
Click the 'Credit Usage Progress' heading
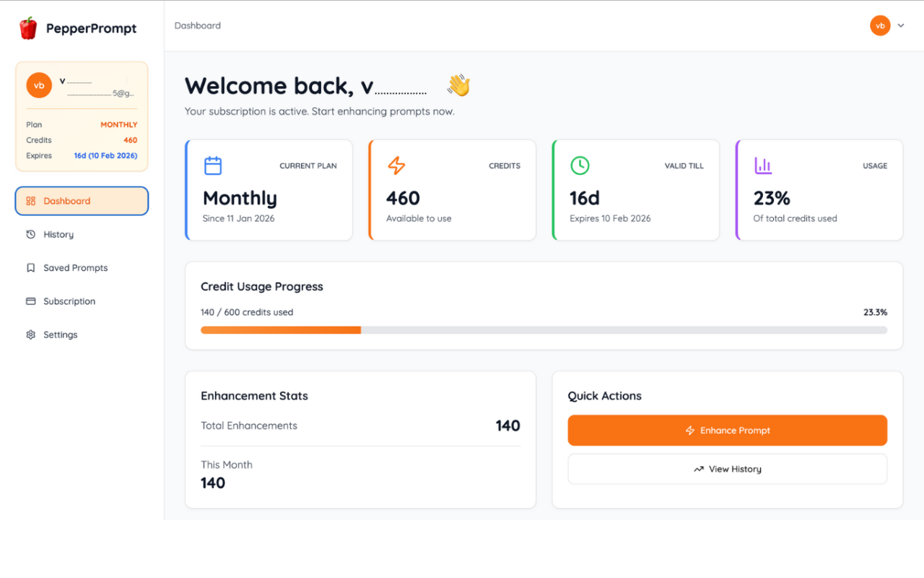262,286
